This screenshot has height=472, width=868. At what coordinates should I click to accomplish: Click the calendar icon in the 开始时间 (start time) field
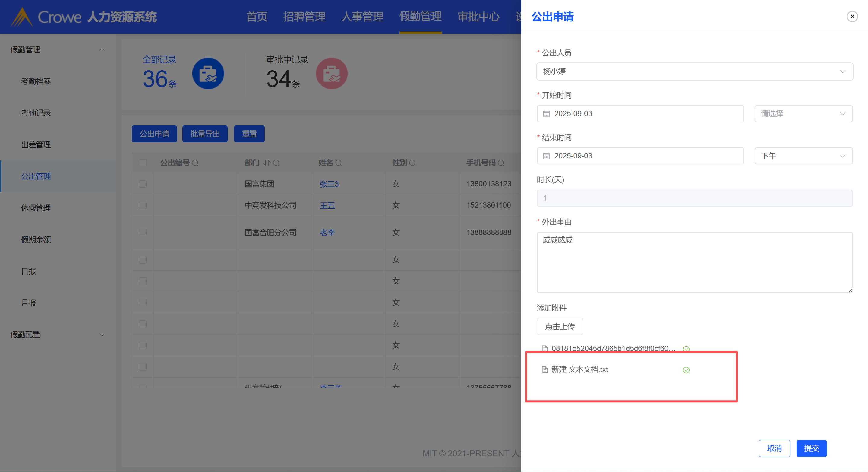(546, 114)
